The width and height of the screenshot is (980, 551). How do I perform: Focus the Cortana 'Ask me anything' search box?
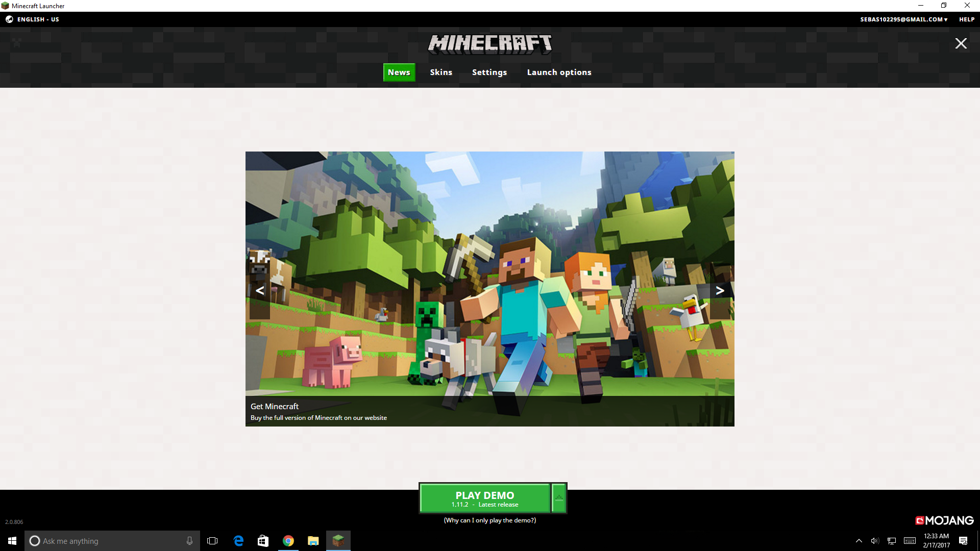coord(112,541)
